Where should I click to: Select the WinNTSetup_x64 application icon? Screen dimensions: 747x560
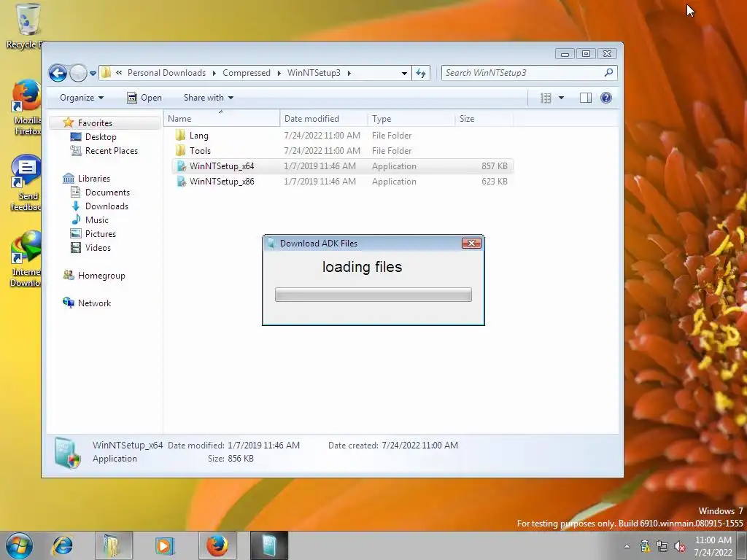point(181,166)
